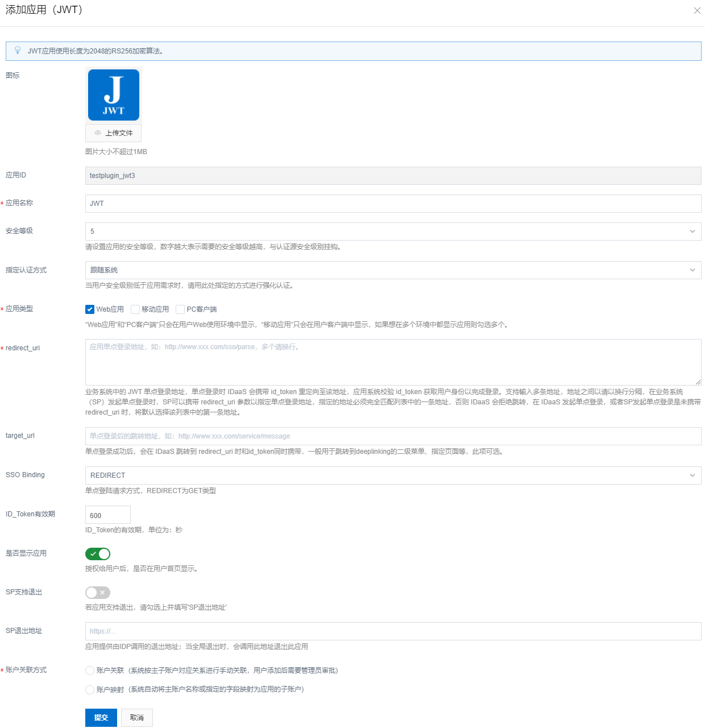Click the 提交 submit button

[x=101, y=718]
